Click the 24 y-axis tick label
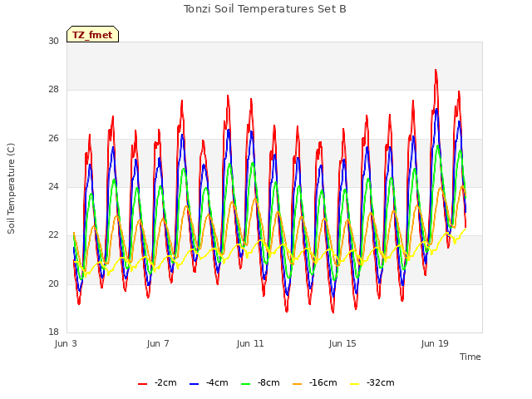This screenshot has height=399, width=532. [x=53, y=186]
